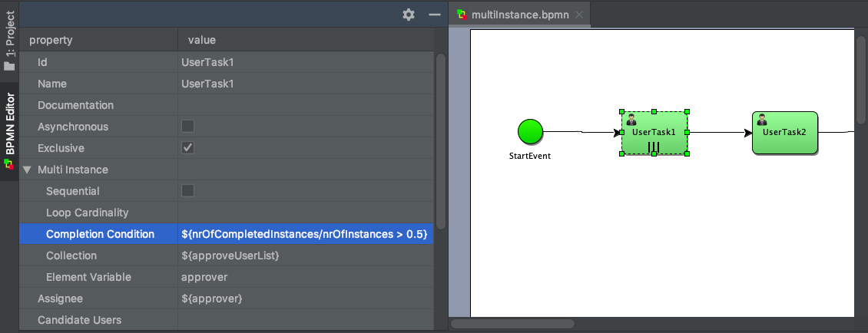The height and width of the screenshot is (333, 868).
Task: Enable the Asynchronous checkbox
Action: tap(187, 127)
